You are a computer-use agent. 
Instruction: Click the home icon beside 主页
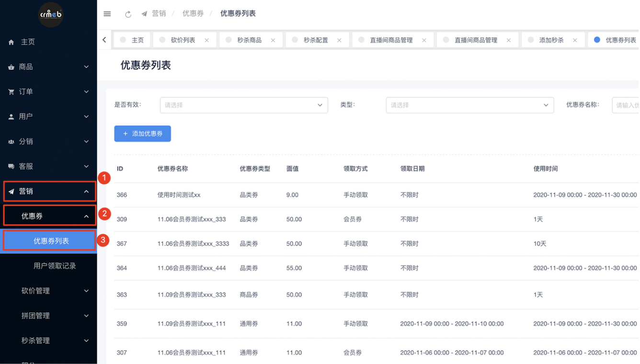pos(11,42)
